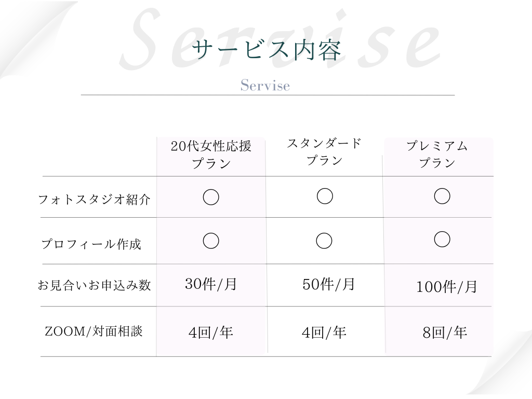
Task: Click the お見合いお申込み数 row label
Action: [x=94, y=285]
